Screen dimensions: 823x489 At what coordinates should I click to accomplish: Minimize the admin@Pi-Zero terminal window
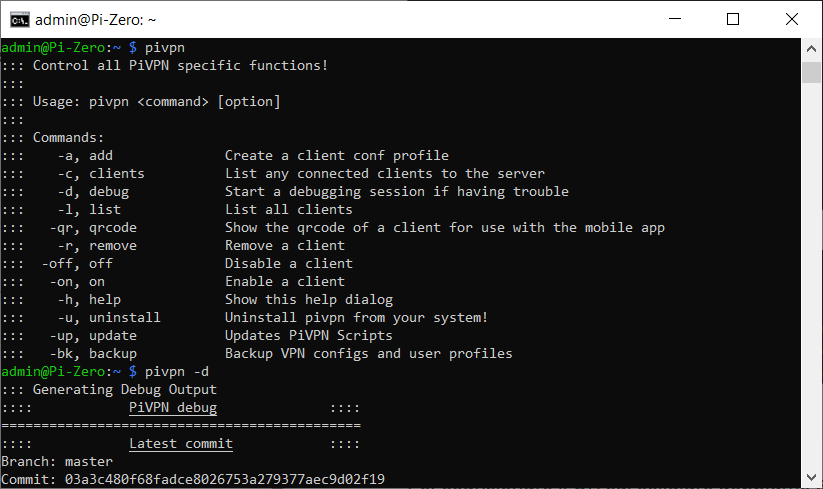pos(686,19)
